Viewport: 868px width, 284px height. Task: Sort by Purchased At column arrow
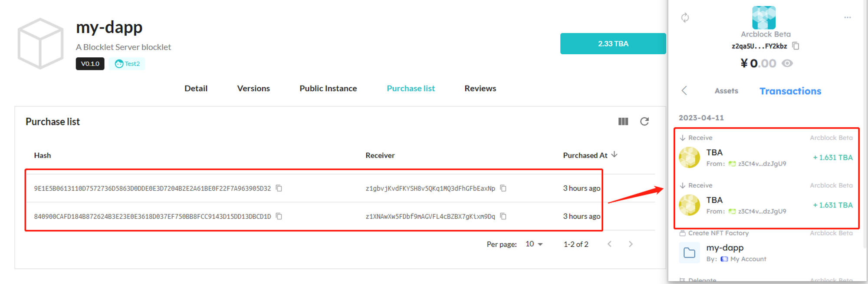615,155
